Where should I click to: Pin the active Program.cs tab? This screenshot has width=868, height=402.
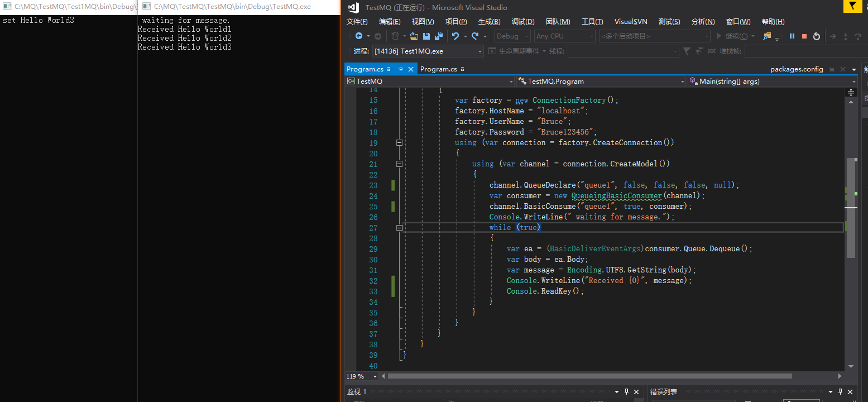pyautogui.click(x=400, y=69)
